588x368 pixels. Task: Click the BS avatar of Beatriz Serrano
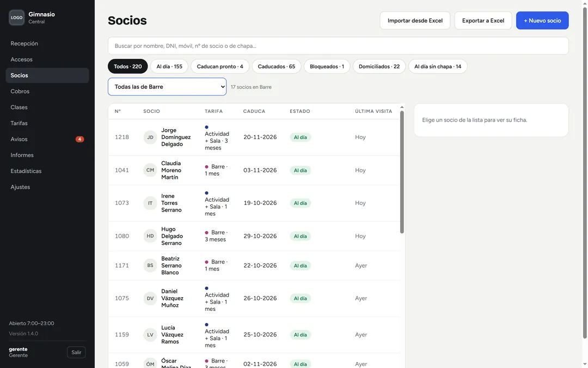coord(150,266)
